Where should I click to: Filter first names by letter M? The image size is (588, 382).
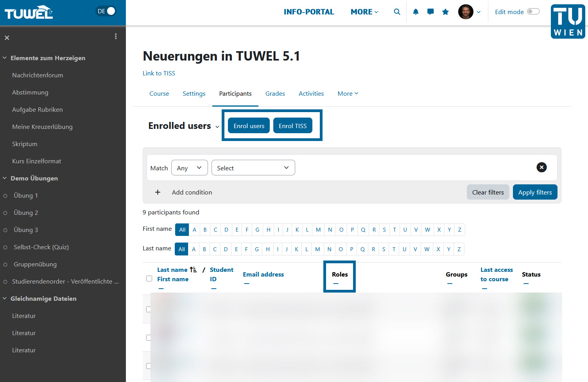pos(318,230)
